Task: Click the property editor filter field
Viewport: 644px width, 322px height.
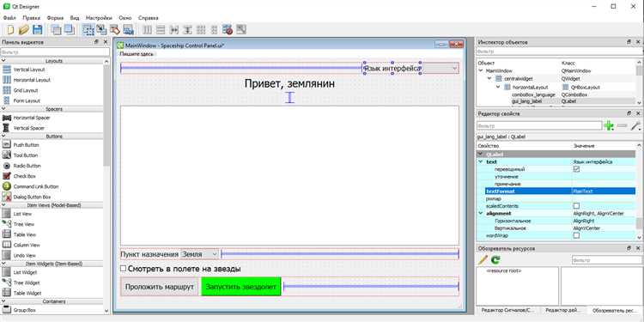Action: pyautogui.click(x=539, y=125)
